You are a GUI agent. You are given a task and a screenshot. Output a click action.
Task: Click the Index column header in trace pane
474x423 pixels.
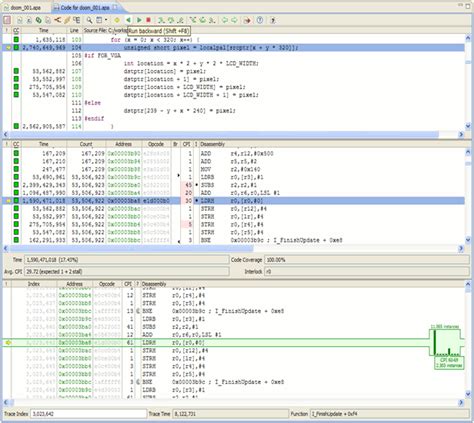tap(34, 284)
